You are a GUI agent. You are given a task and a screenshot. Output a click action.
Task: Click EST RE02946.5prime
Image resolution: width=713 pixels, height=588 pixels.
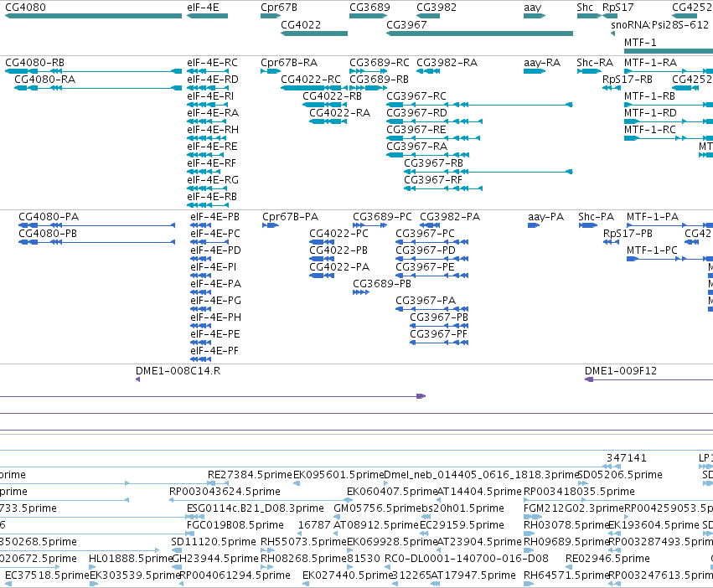pyautogui.click(x=607, y=559)
